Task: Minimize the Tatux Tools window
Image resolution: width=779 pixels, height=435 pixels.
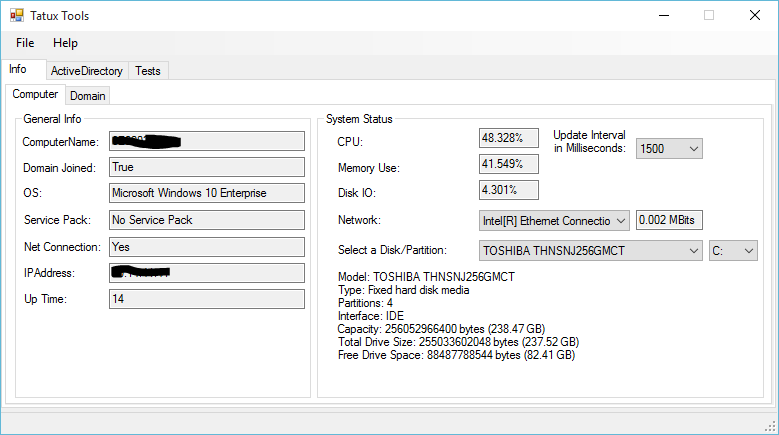Action: pyautogui.click(x=664, y=15)
